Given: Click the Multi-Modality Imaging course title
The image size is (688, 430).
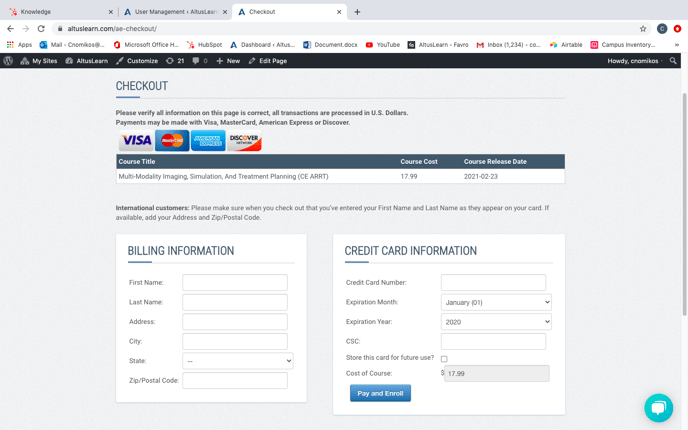Looking at the screenshot, I should pyautogui.click(x=223, y=176).
